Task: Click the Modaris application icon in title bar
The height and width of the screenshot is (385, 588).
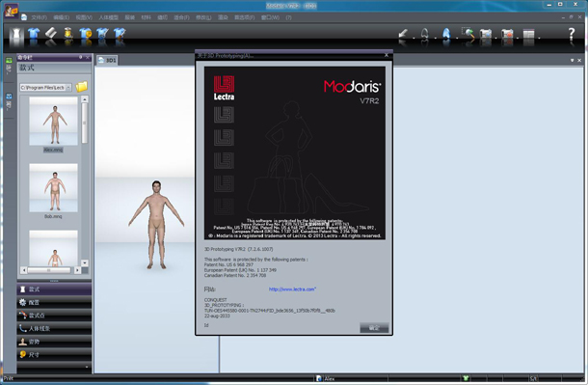Action: (x=12, y=10)
